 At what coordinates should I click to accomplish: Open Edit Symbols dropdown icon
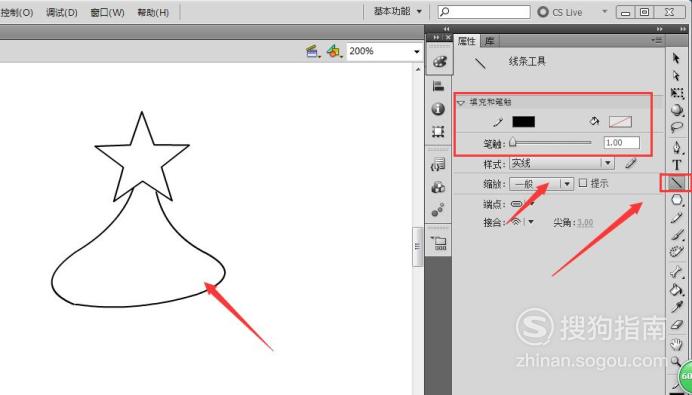coord(335,52)
